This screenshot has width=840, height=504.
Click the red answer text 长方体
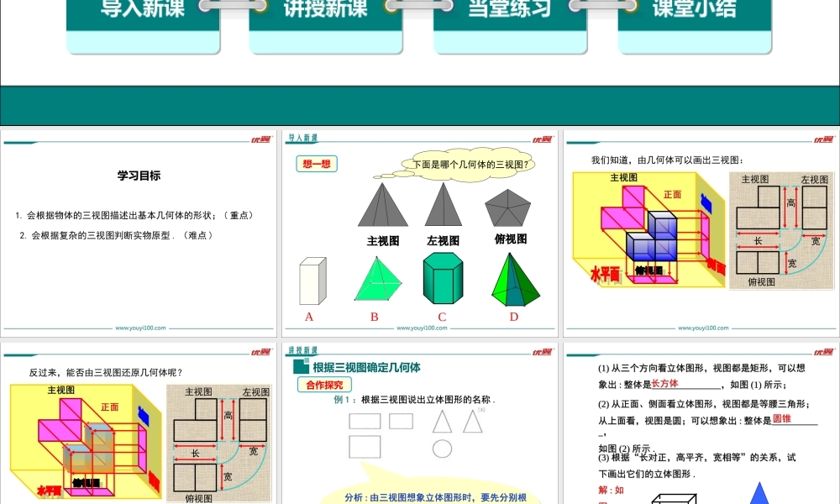point(664,384)
